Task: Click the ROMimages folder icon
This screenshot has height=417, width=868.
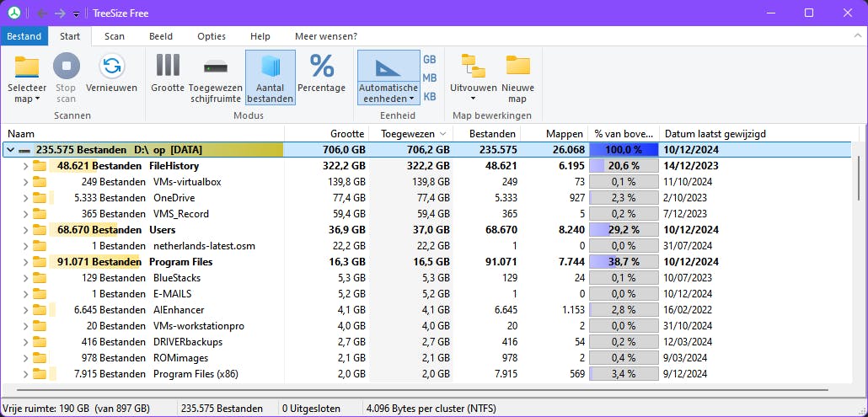Action: [x=39, y=358]
